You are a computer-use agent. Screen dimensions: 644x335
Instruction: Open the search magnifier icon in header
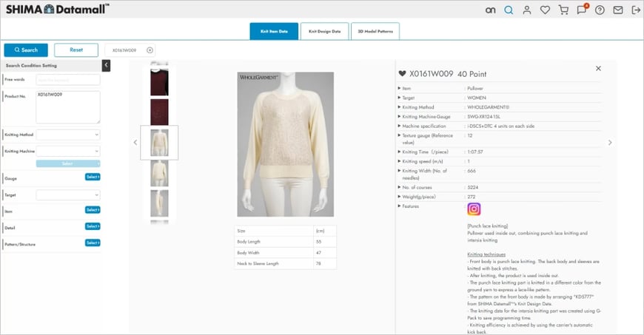click(x=509, y=10)
